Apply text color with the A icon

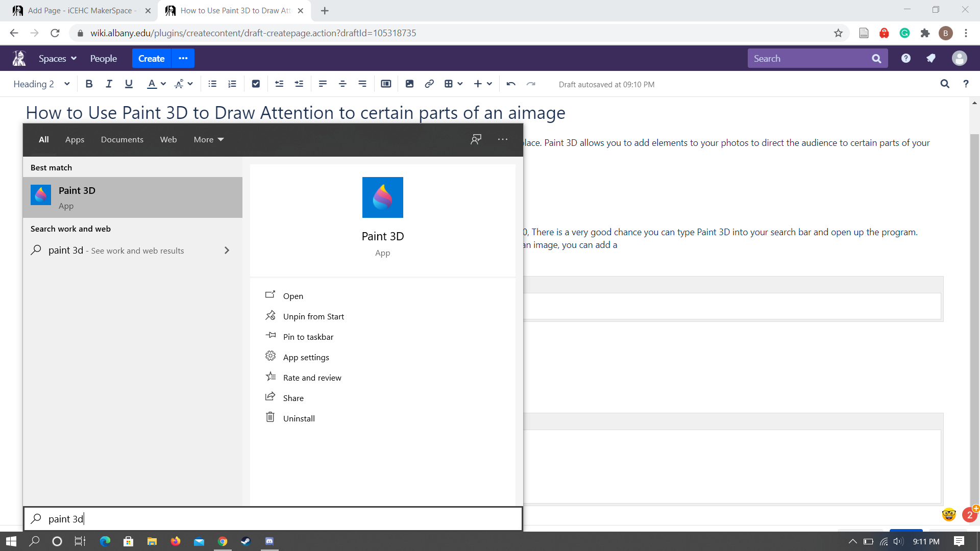(152, 84)
